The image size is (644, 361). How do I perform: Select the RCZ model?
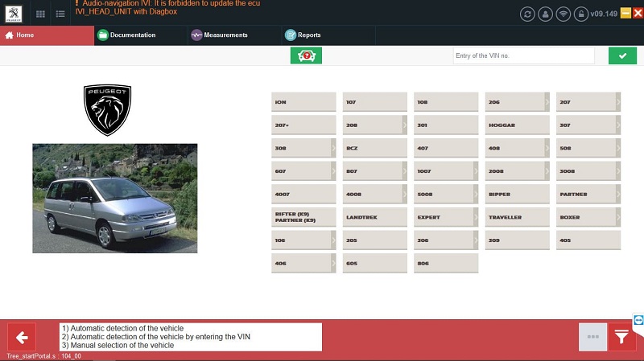(374, 148)
